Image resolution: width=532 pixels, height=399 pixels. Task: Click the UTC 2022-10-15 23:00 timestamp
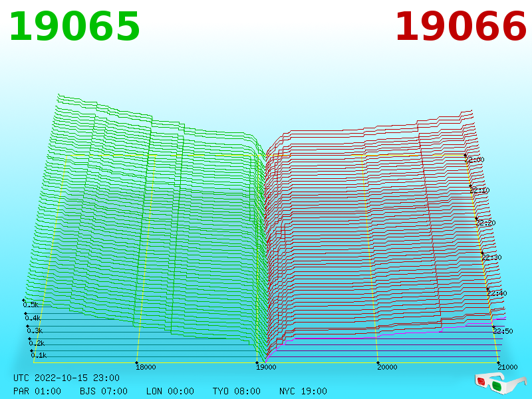66,378
